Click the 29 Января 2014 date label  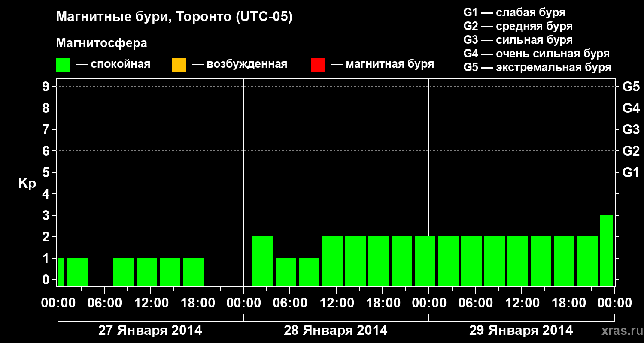521,331
